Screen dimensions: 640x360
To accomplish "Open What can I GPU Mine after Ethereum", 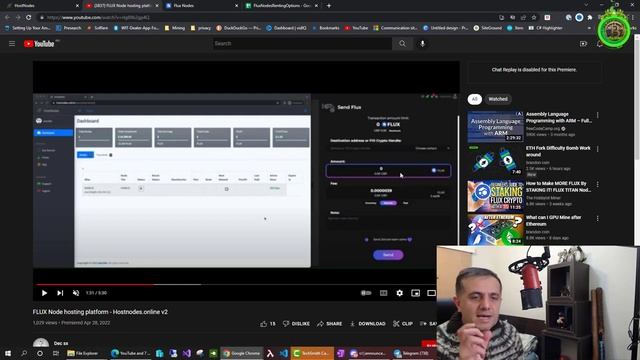I will pos(553,220).
